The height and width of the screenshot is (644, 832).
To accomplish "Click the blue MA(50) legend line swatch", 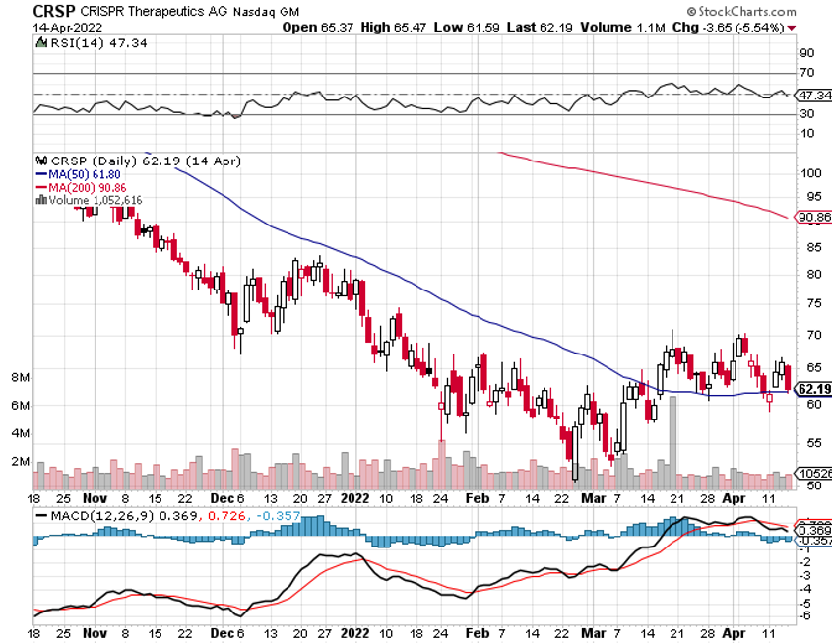I will [x=40, y=174].
